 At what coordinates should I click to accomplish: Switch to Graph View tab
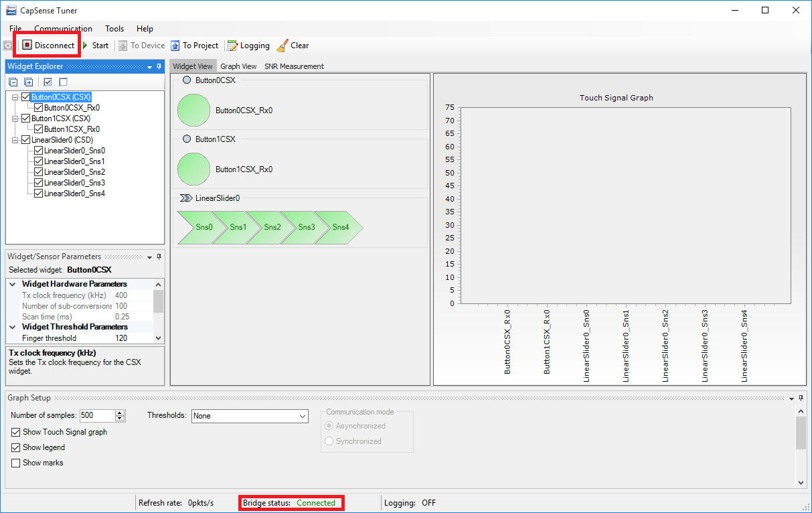click(x=238, y=66)
